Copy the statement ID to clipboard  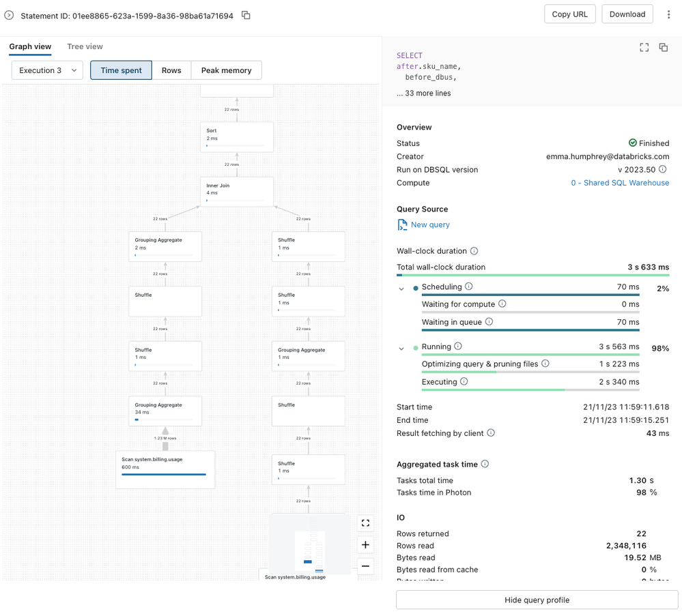tap(246, 15)
